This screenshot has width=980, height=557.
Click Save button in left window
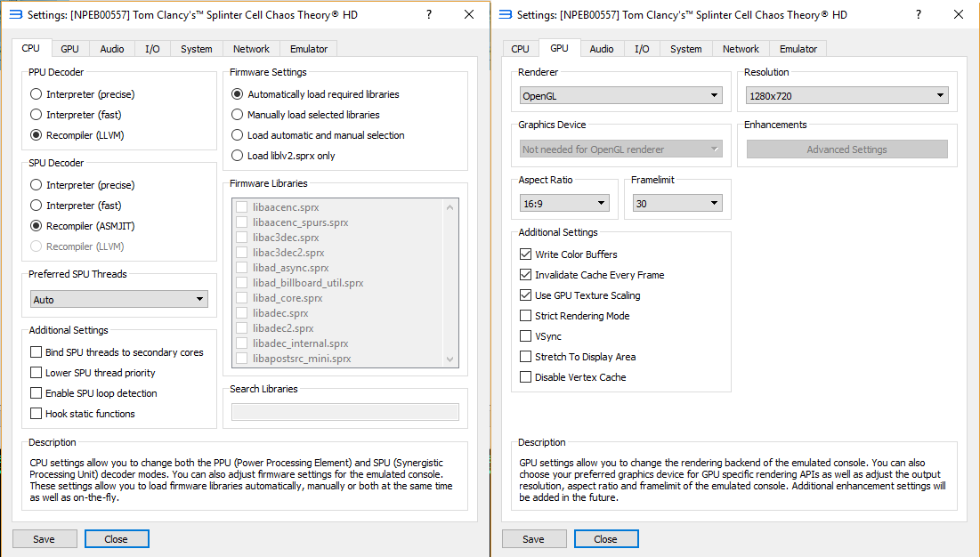point(44,539)
